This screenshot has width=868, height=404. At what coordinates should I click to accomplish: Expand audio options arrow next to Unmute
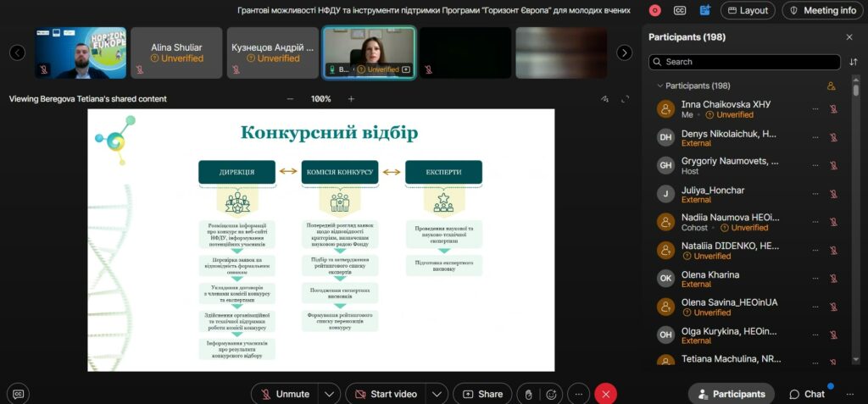pos(330,394)
